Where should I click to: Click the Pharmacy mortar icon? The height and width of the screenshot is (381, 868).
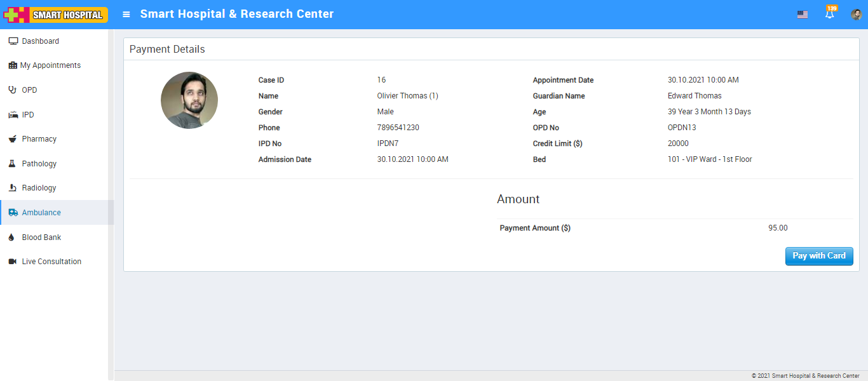13,139
